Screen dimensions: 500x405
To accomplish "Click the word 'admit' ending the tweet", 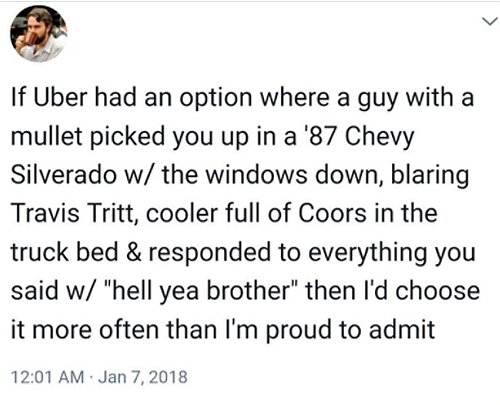I will pos(402,329).
